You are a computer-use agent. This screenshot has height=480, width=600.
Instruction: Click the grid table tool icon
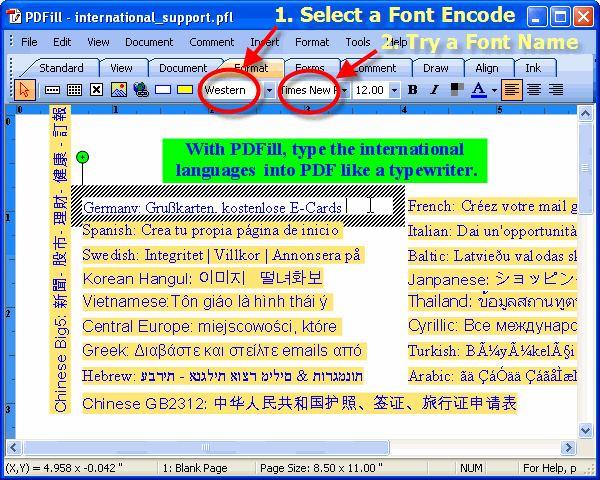(x=75, y=90)
